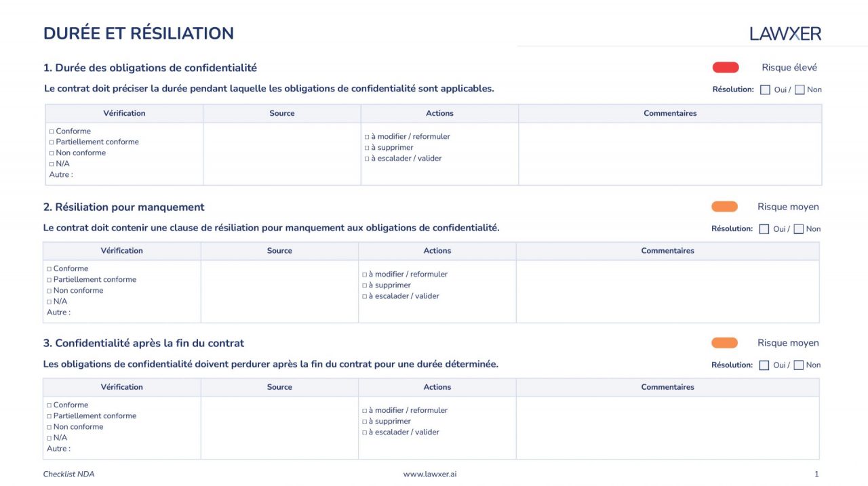Check 'à escalader / valider' in section 3
The width and height of the screenshot is (868, 486).
[x=364, y=432]
